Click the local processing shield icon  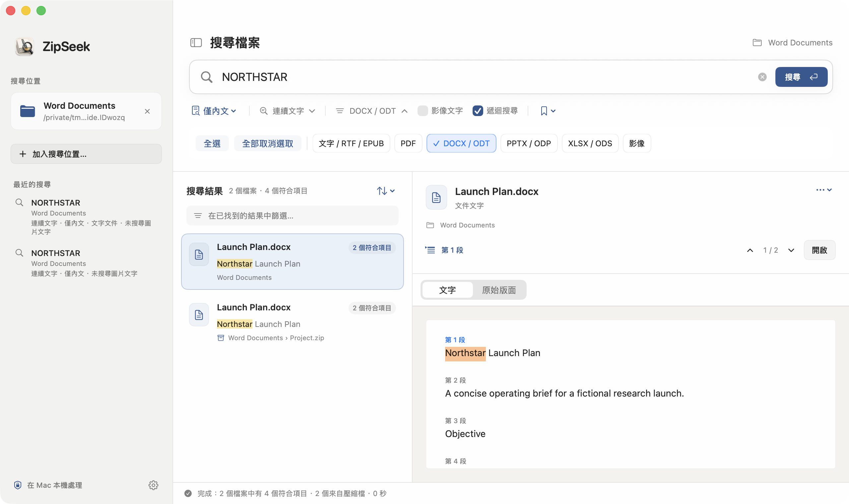[x=18, y=485]
